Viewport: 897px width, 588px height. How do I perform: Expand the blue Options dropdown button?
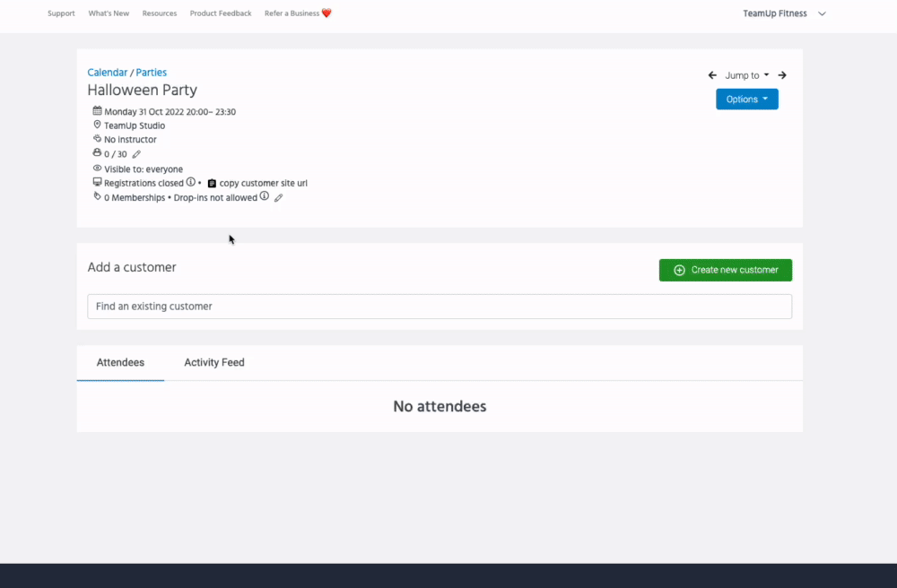point(746,99)
